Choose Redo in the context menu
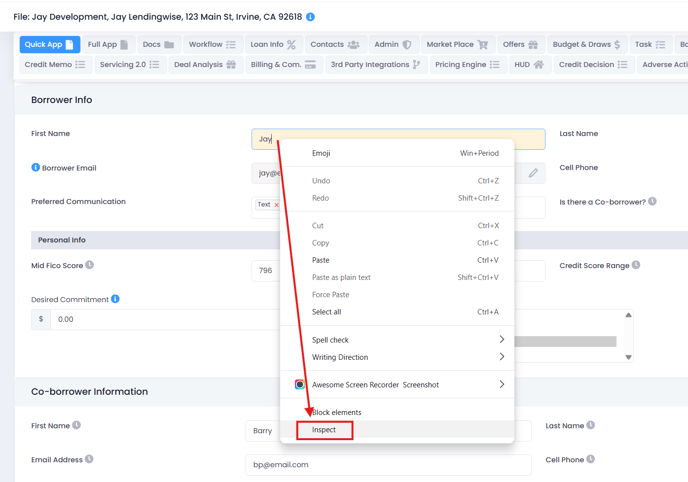 click(x=397, y=198)
